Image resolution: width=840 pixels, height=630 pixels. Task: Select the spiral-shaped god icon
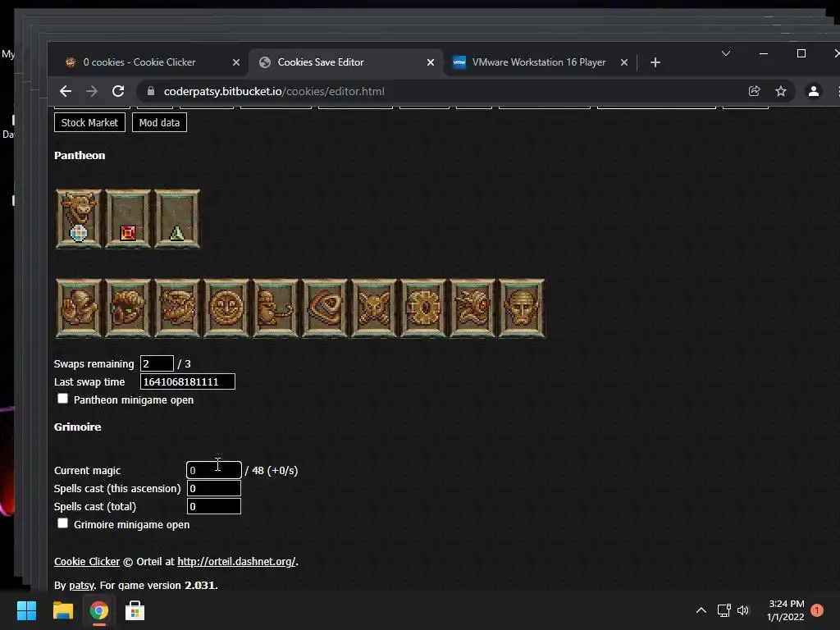click(x=325, y=308)
